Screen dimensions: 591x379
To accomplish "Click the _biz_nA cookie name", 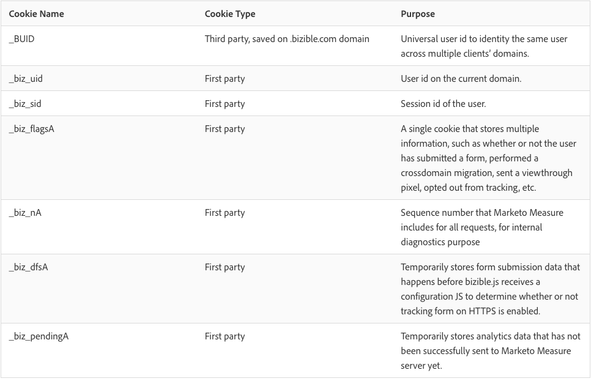I will coord(25,213).
